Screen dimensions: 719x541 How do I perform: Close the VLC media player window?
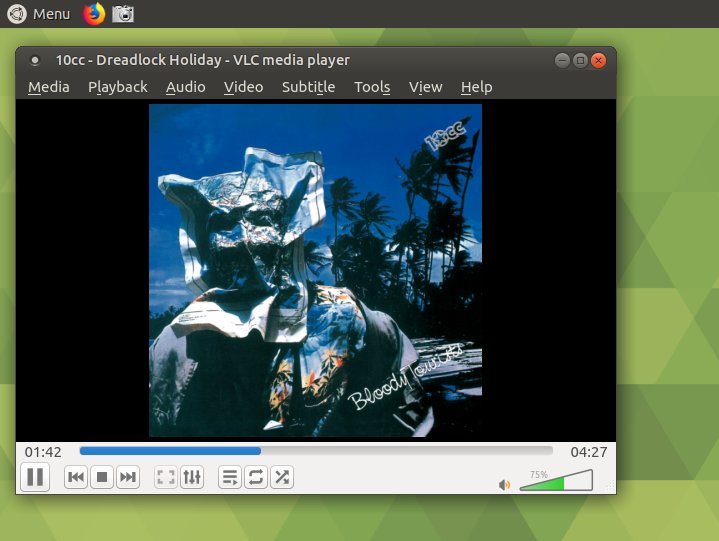tap(598, 60)
